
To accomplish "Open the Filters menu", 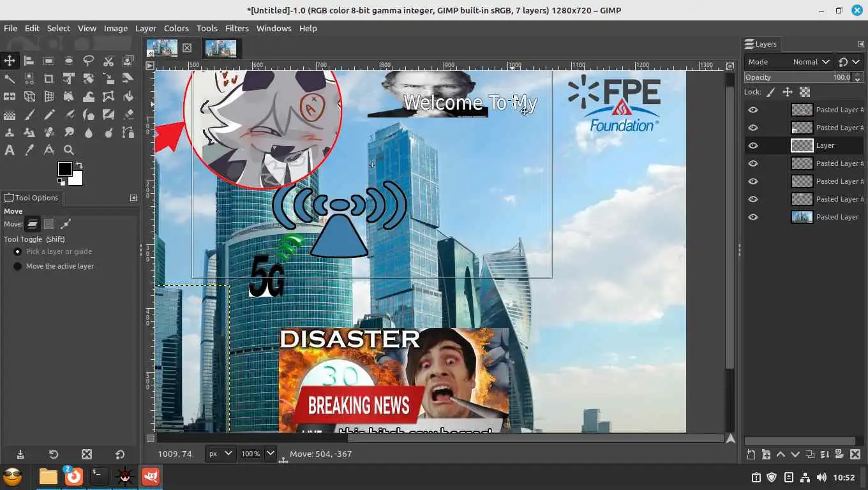I will point(237,28).
